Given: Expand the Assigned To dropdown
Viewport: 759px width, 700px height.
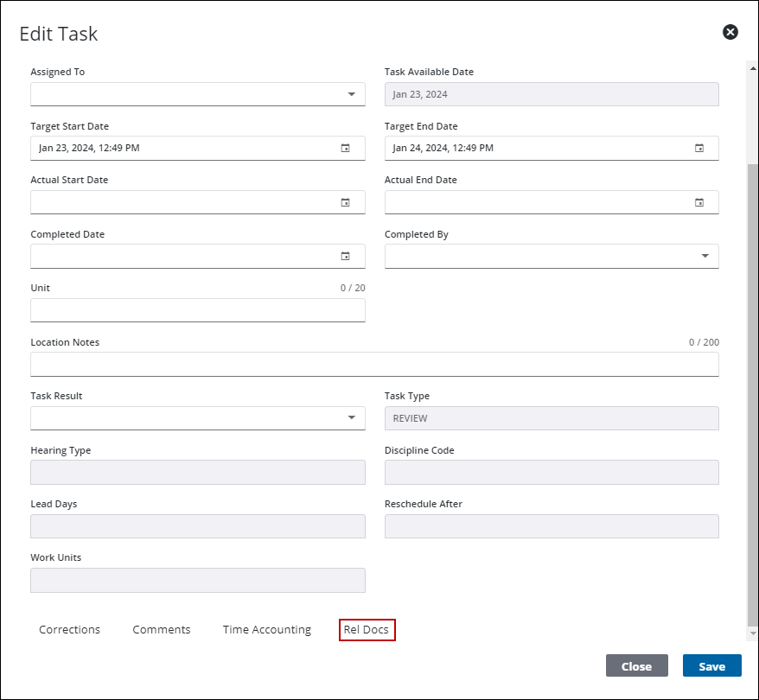Looking at the screenshot, I should [351, 94].
